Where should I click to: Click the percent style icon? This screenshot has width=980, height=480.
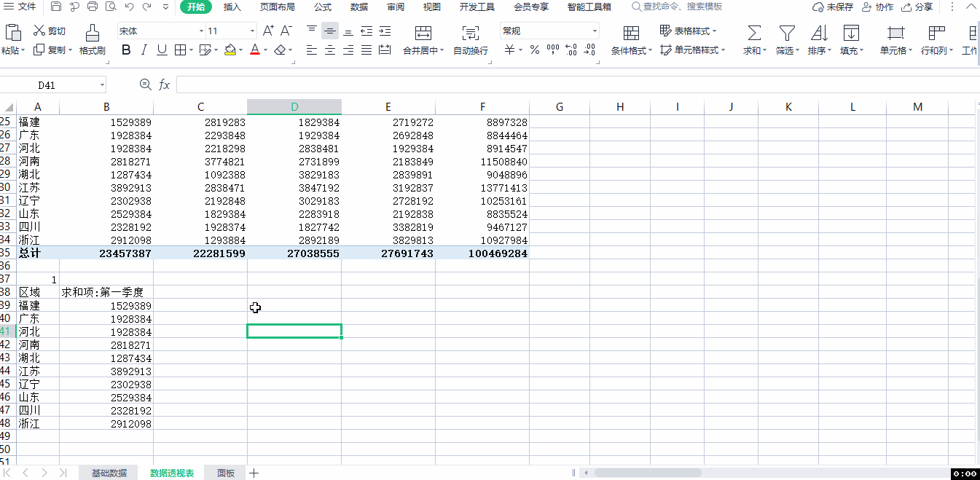[535, 50]
